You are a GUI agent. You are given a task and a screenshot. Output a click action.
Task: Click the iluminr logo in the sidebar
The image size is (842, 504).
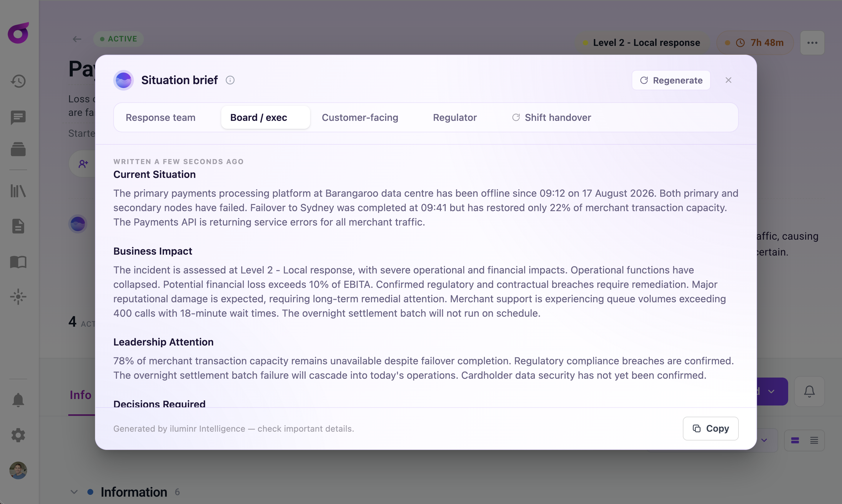[18, 33]
